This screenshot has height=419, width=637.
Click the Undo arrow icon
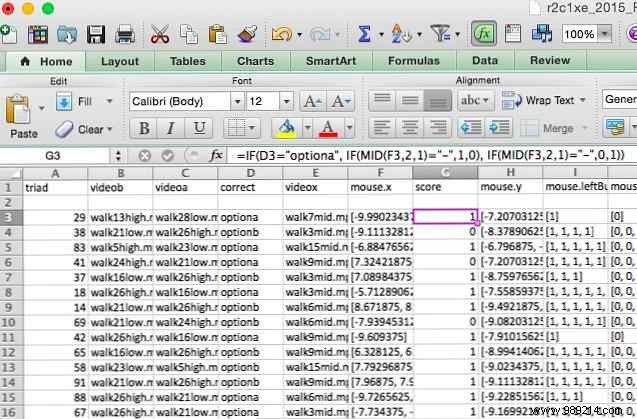(282, 34)
